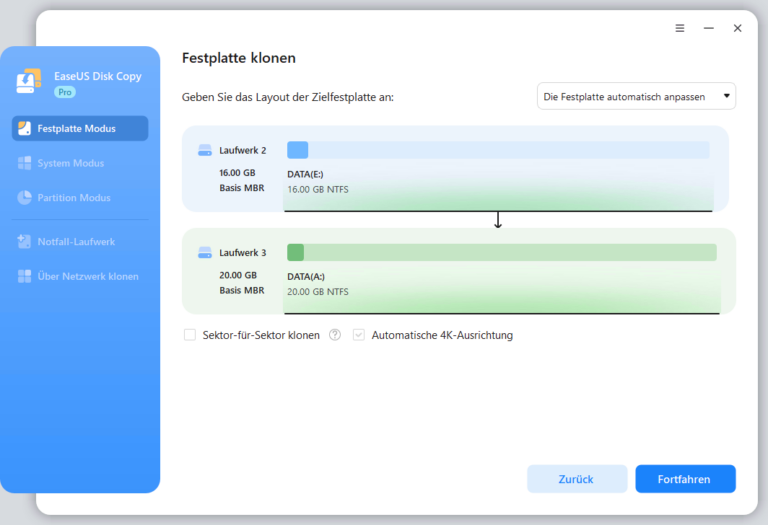Click the Über Netzwerk klonen icon
The height and width of the screenshot is (525, 768).
point(24,276)
